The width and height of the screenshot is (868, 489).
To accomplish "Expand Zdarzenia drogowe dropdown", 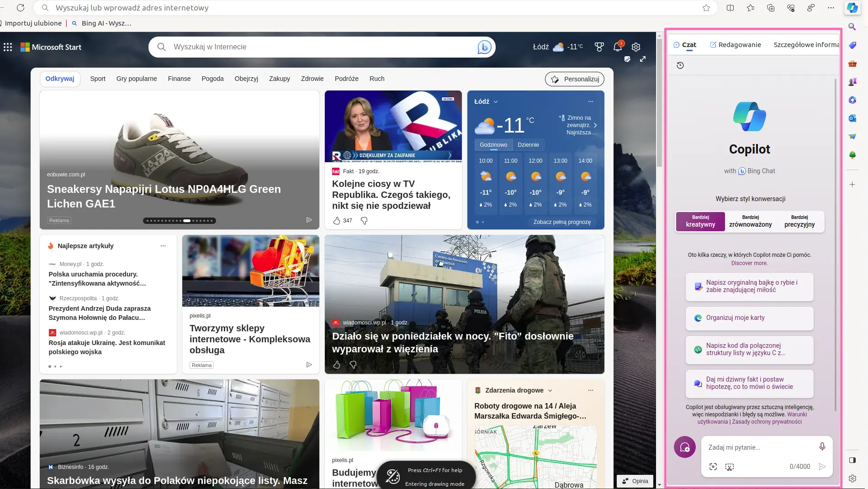I will pyautogui.click(x=550, y=390).
